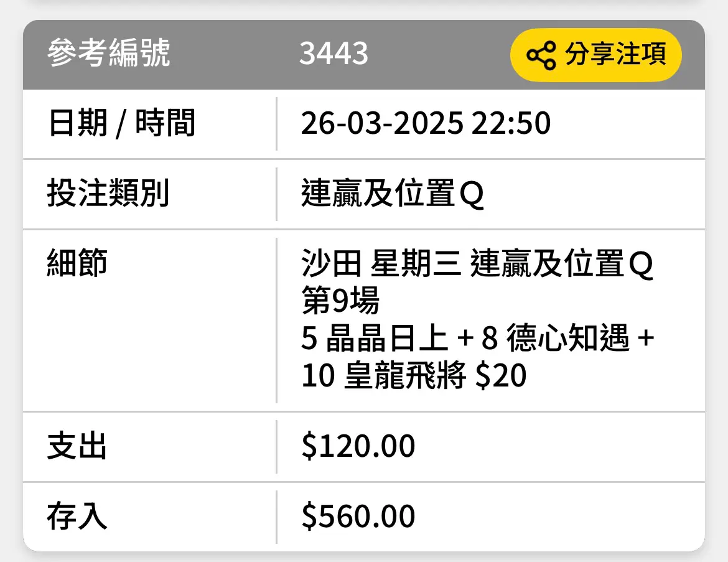Select the deposit amount $560.00
This screenshot has width=728, height=562.
tap(358, 516)
